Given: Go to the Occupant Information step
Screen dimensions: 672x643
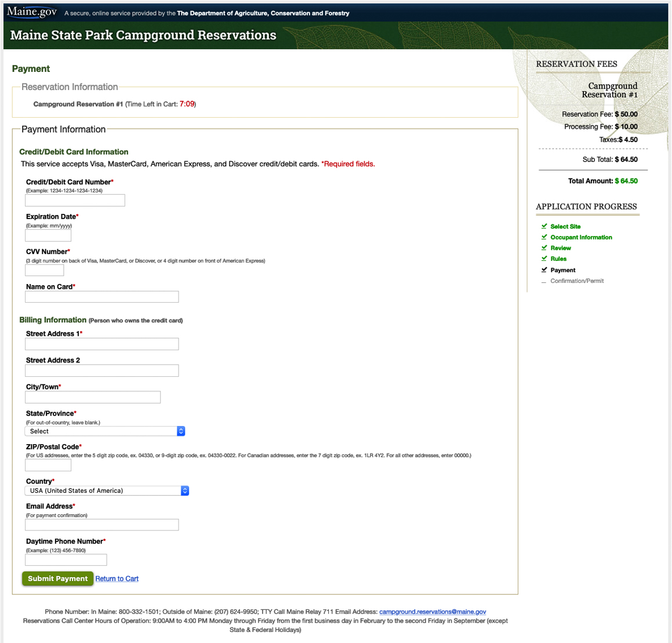Looking at the screenshot, I should coord(581,237).
